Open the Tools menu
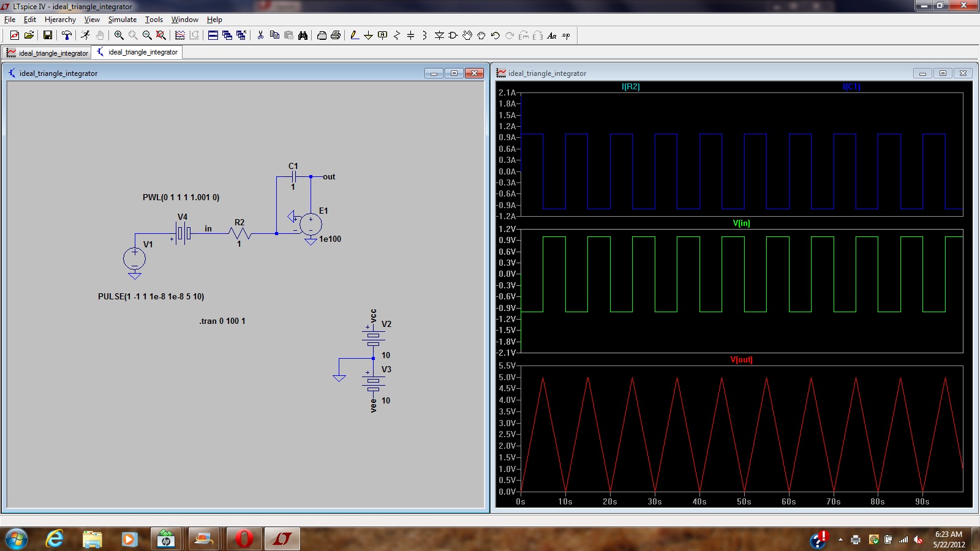Viewport: 980px width, 551px height. coord(154,20)
